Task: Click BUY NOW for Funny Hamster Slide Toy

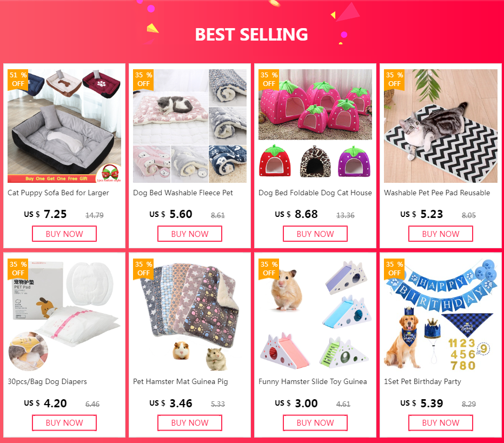Action: point(315,423)
